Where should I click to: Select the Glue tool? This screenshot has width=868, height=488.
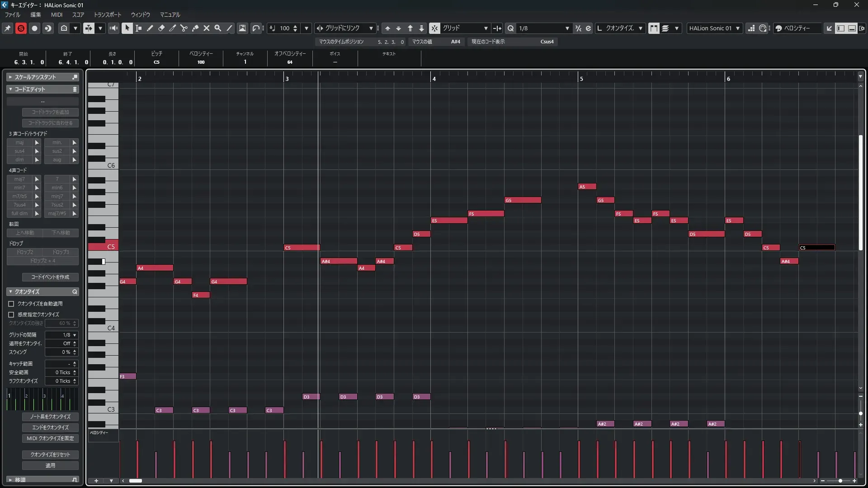tap(195, 28)
